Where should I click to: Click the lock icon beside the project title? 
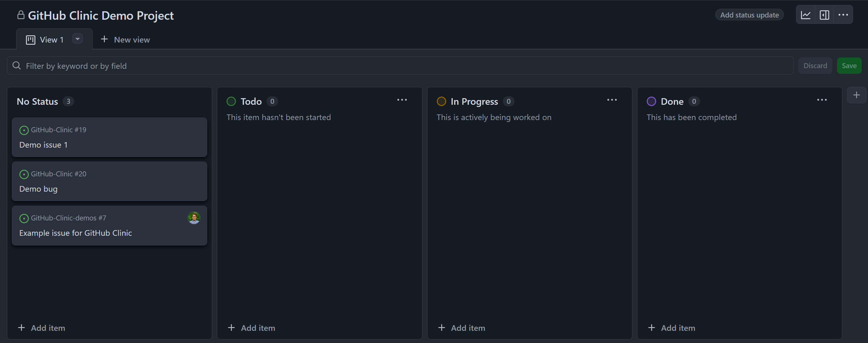tap(21, 15)
